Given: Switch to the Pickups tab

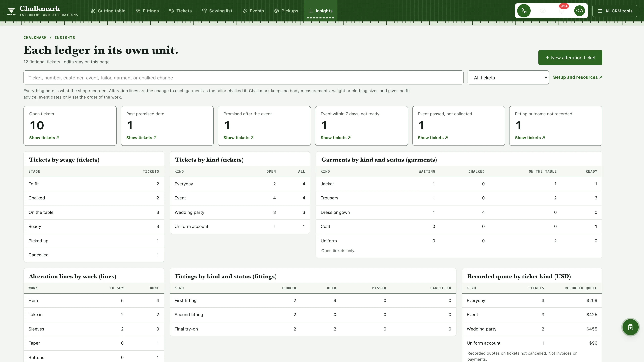Looking at the screenshot, I should point(286,11).
